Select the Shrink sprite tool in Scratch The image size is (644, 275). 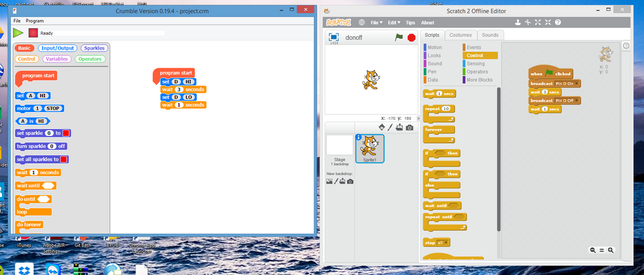[x=548, y=23]
